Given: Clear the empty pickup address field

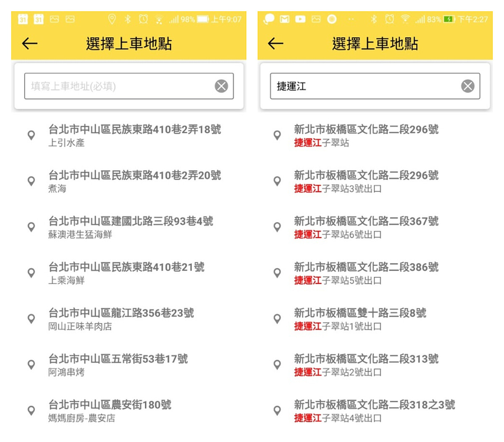Looking at the screenshot, I should 221,86.
